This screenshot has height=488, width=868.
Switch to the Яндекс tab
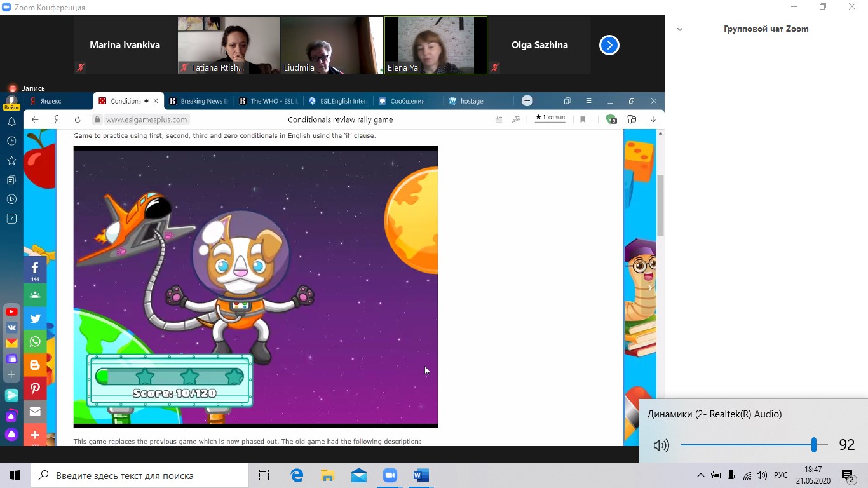(x=58, y=101)
